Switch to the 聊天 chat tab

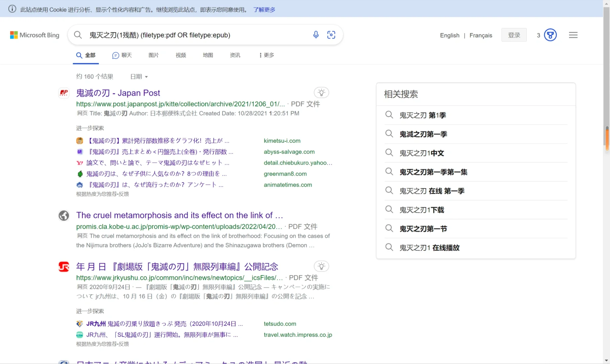[x=122, y=55]
